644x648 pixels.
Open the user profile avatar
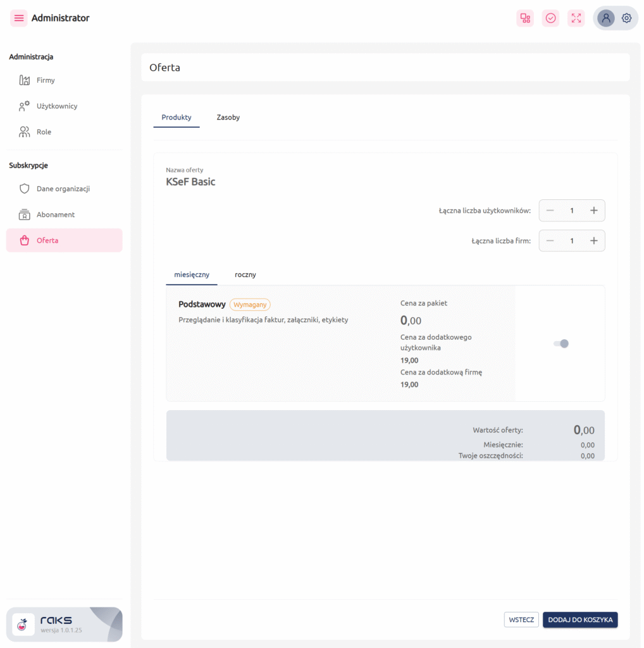tap(605, 18)
